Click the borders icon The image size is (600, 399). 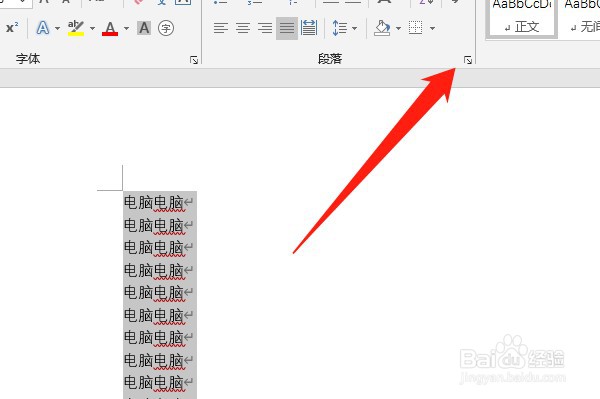(x=416, y=28)
